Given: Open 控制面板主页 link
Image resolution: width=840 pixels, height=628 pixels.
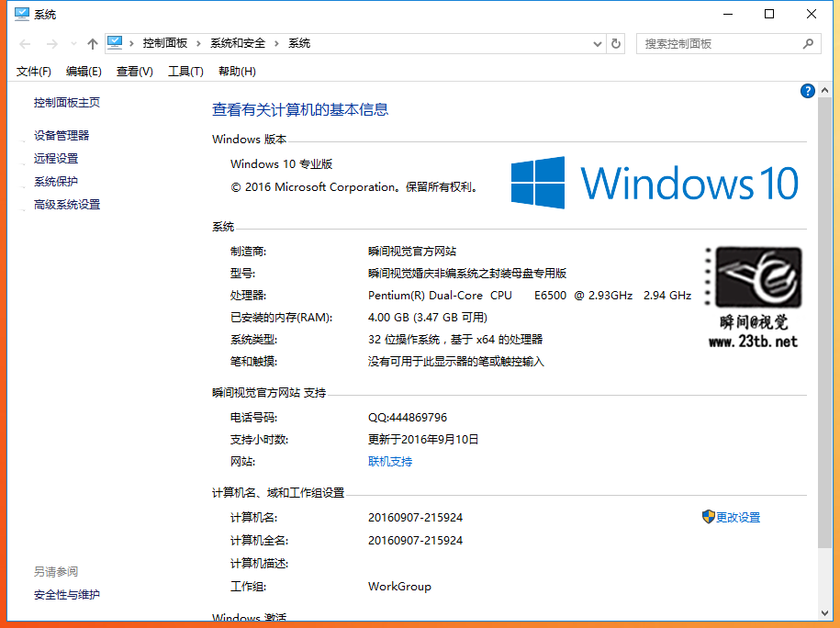Looking at the screenshot, I should pos(67,102).
